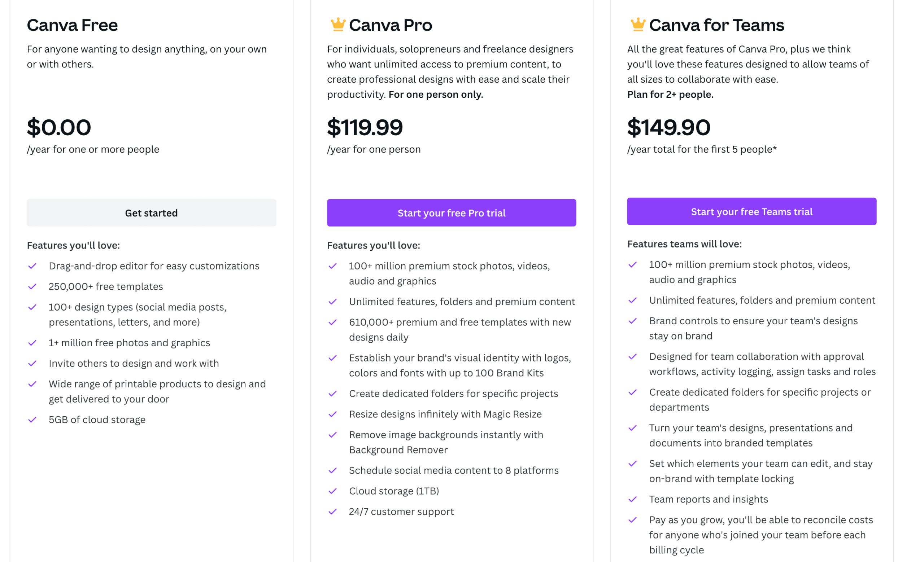Viewport: 924px width, 562px height.
Task: Click the $0.00 Free price
Action: [59, 127]
